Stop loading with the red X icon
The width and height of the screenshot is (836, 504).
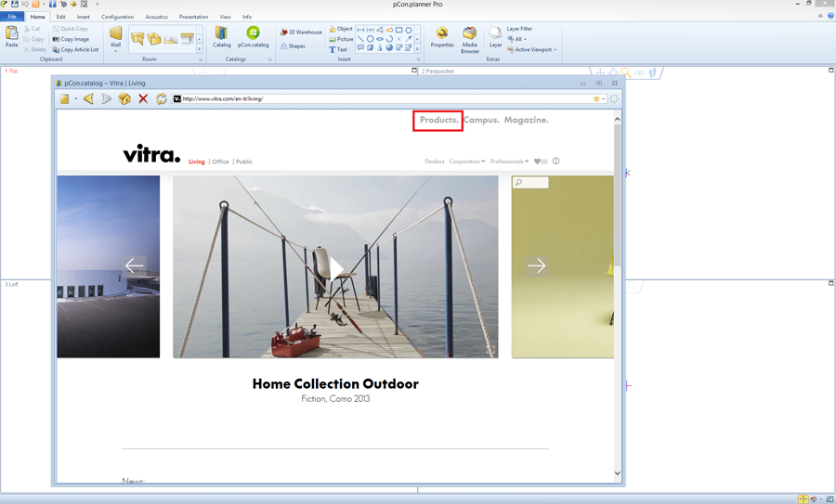(143, 98)
